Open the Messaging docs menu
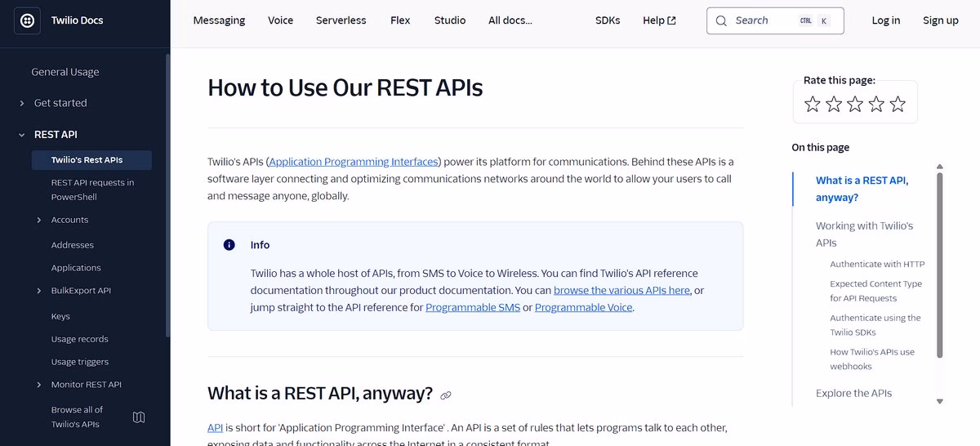The image size is (980, 446). point(219,20)
